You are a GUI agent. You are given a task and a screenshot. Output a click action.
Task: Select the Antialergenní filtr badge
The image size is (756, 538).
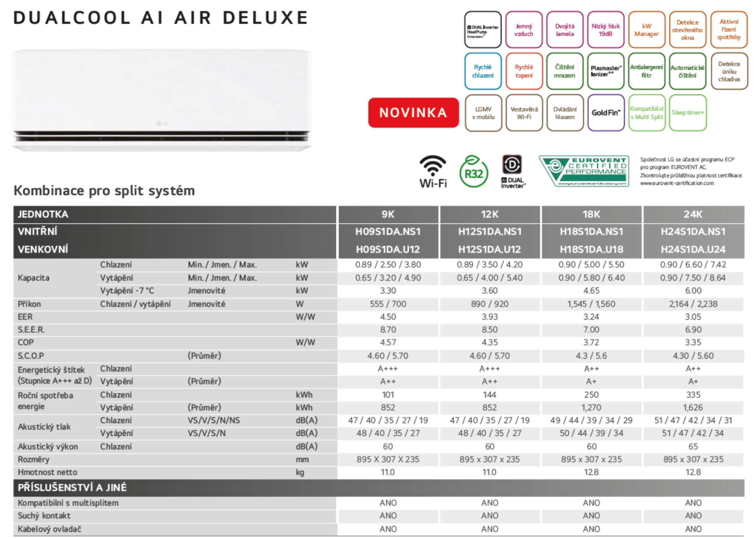(x=647, y=71)
